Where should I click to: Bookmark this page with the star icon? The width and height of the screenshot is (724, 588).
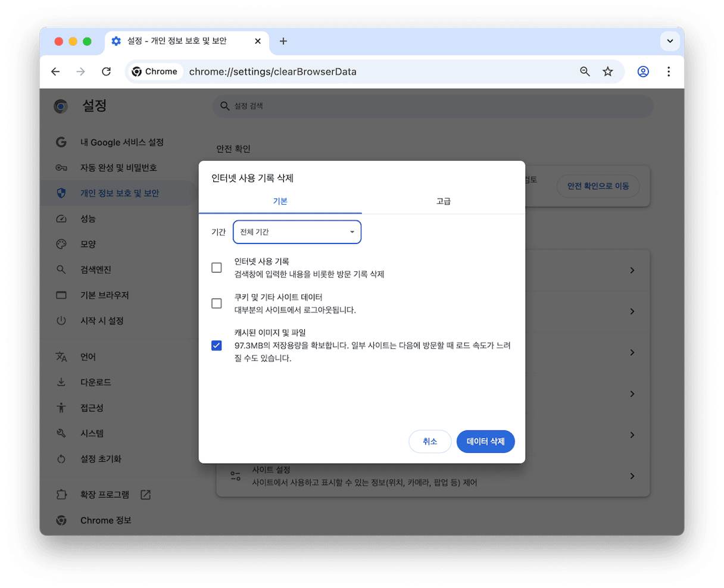click(607, 71)
